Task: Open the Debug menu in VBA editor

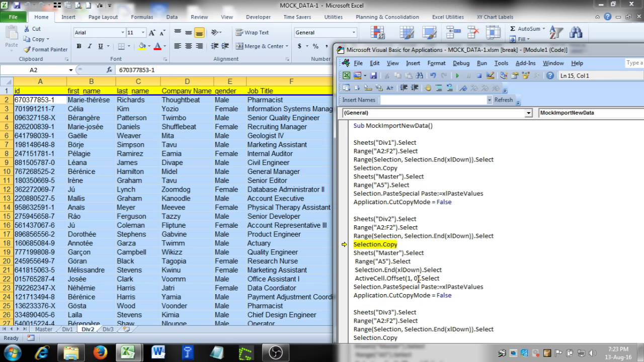Action: pos(461,63)
